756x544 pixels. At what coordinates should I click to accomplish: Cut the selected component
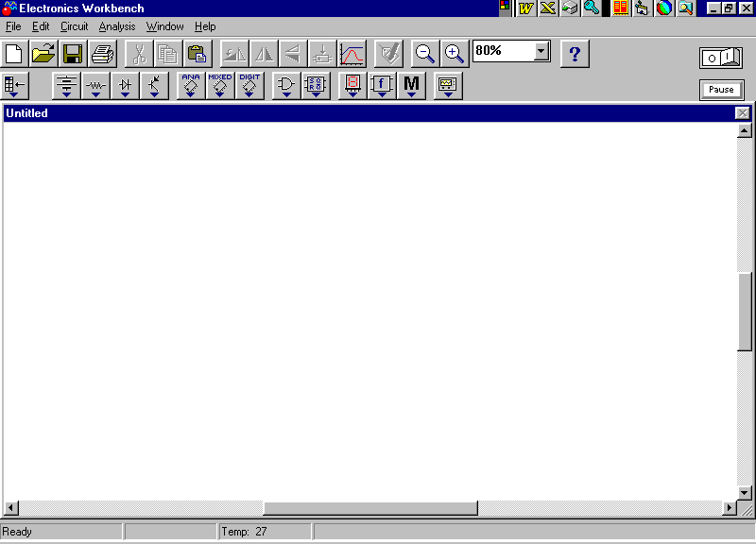tap(139, 54)
